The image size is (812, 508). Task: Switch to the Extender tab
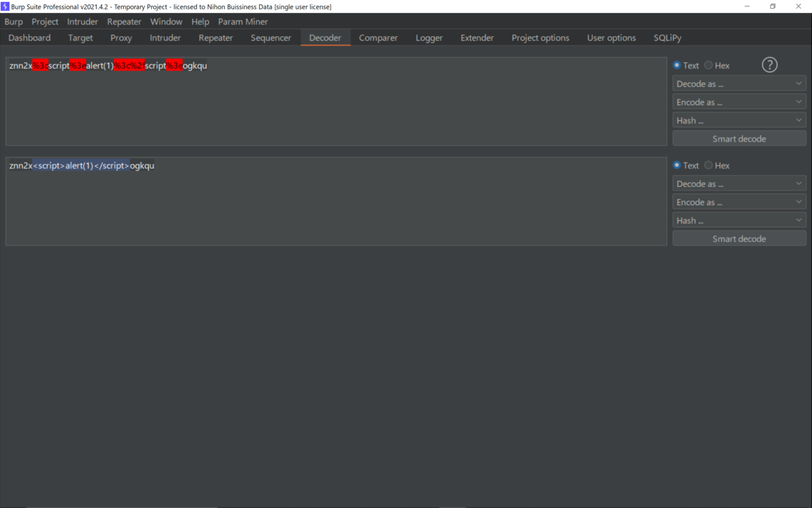[x=477, y=38]
